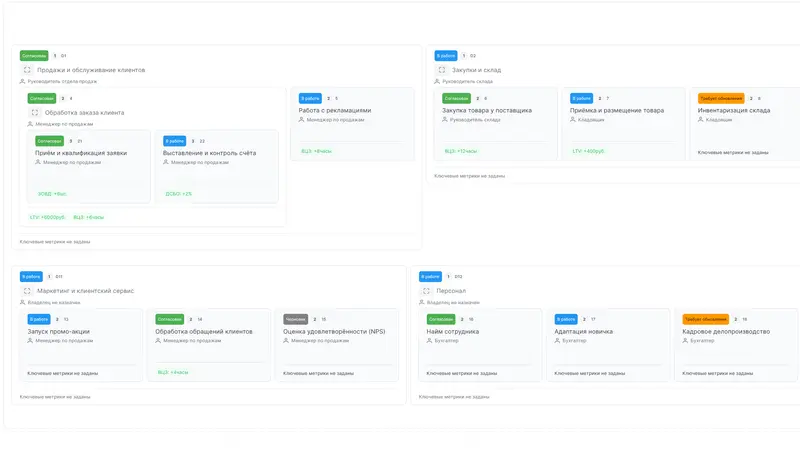Click person icon in 'Выставление и контроль счёта' card
The image size is (800, 450).
click(x=166, y=162)
